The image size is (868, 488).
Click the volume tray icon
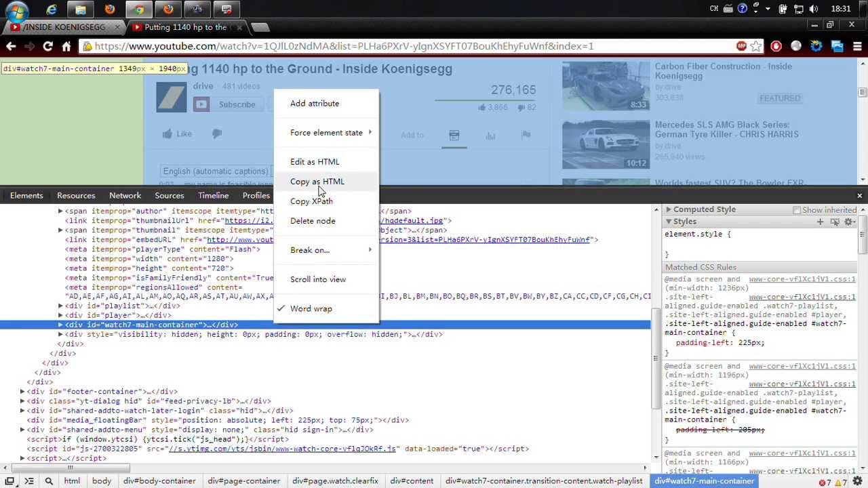tap(812, 9)
